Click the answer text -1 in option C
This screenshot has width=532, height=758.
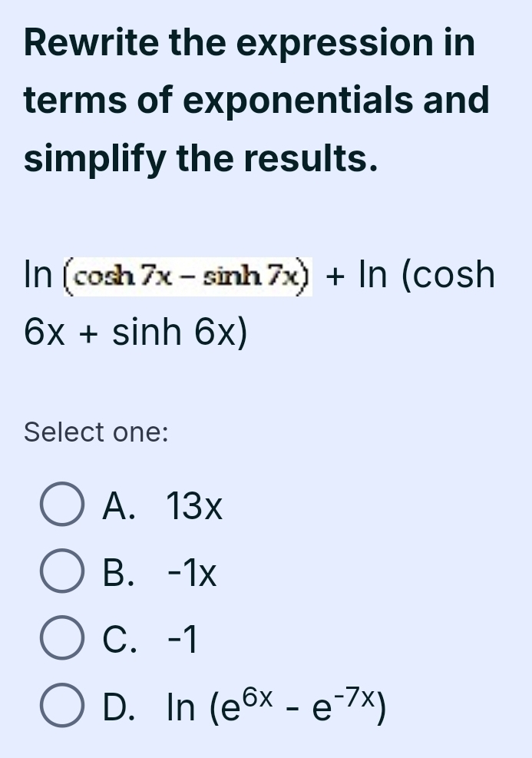181,639
